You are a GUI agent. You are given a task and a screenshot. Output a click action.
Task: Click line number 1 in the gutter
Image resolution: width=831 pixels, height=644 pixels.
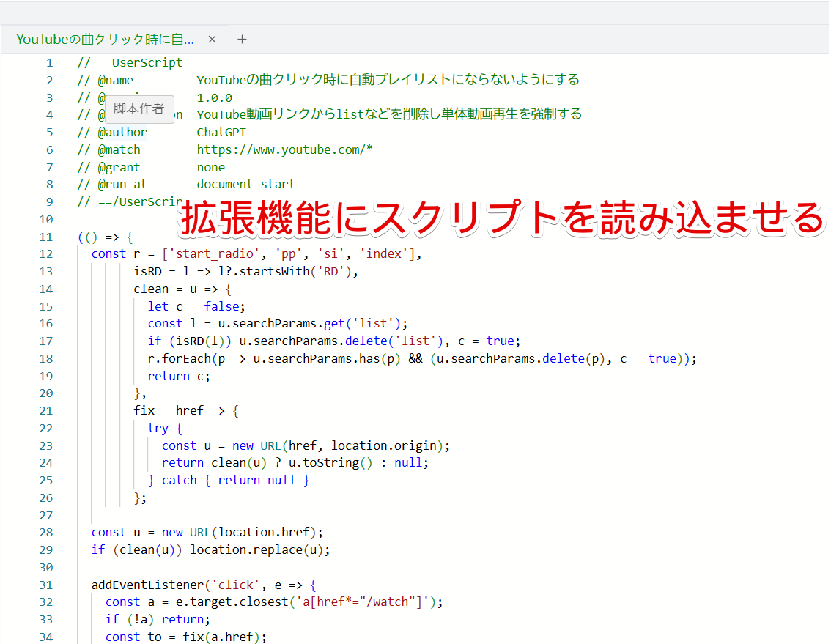49,62
